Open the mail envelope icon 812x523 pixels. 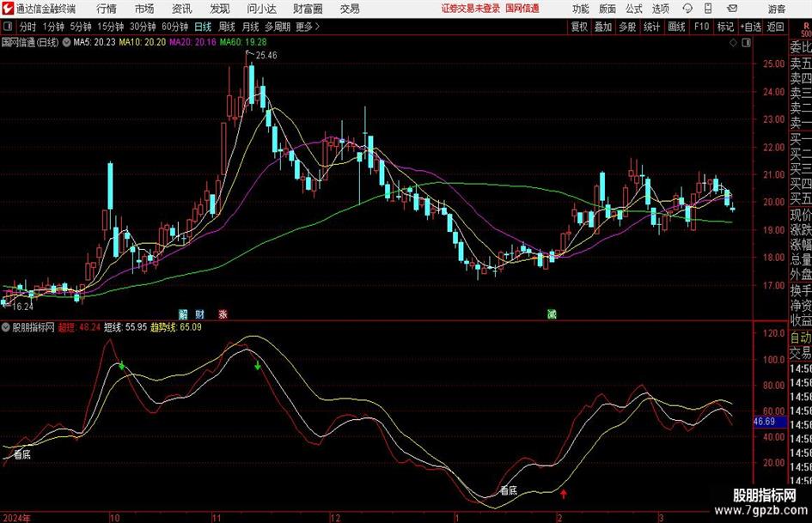tap(732, 9)
